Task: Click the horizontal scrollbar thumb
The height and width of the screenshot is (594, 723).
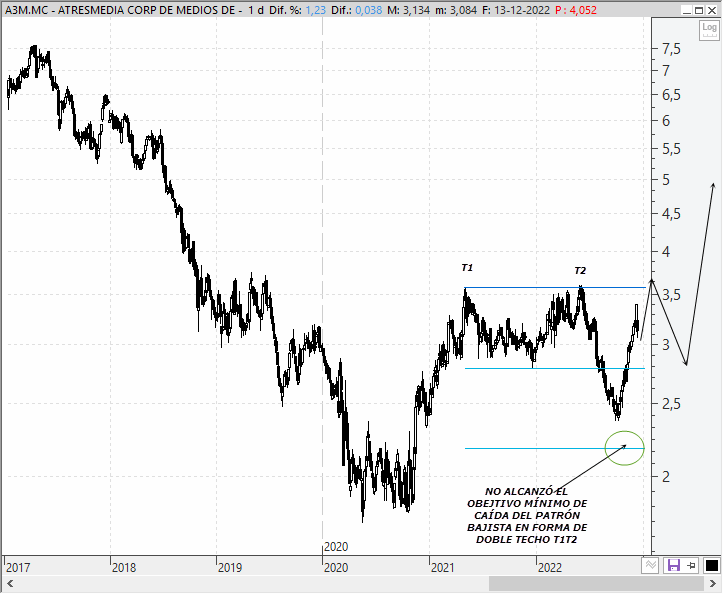Action: tap(597, 584)
